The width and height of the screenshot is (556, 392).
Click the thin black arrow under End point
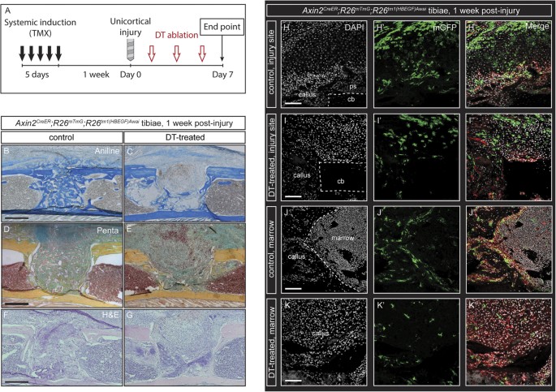pos(222,48)
